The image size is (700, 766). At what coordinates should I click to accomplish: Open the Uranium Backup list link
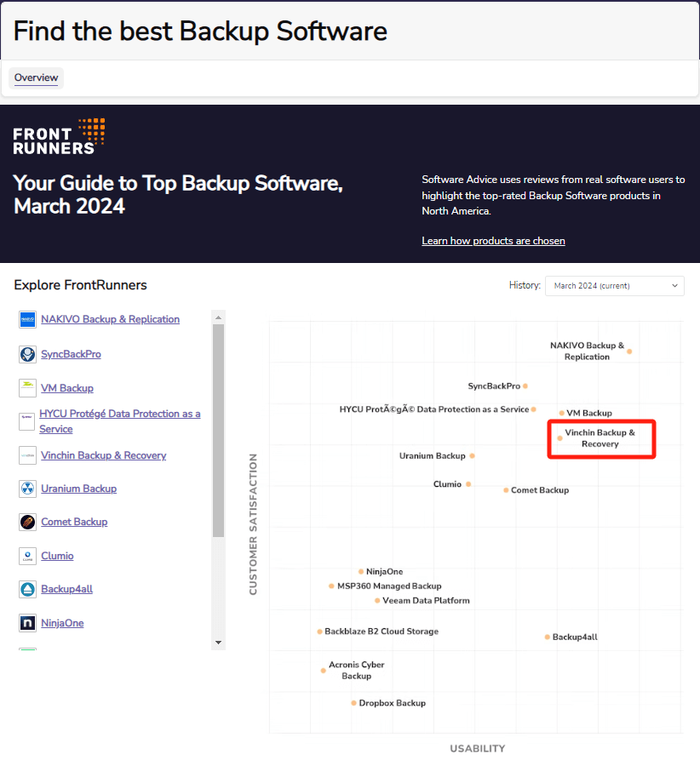click(78, 489)
